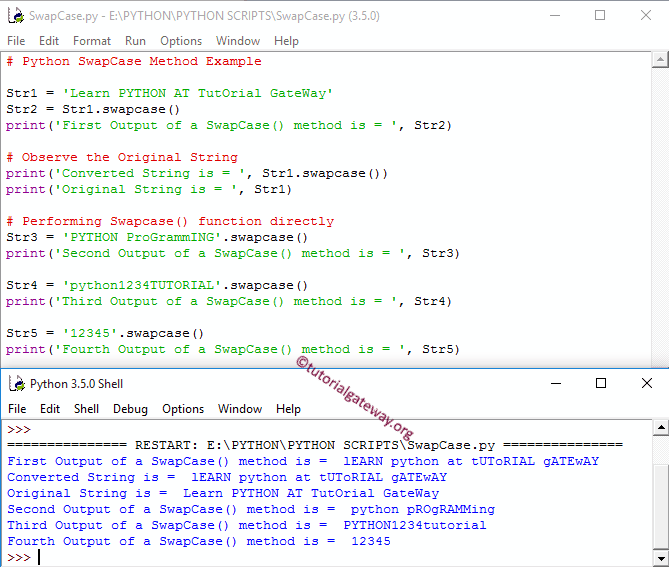669x567 pixels.
Task: Open Window menu in SwapCase.py editor
Action: [238, 41]
